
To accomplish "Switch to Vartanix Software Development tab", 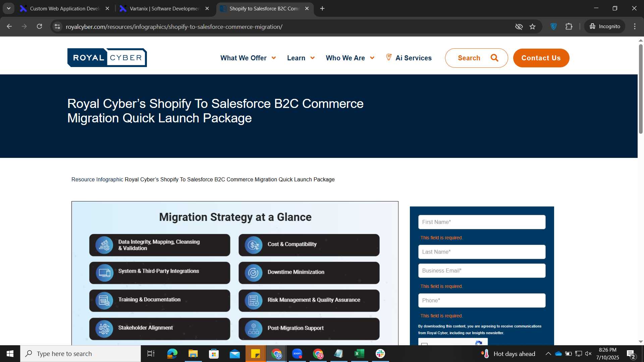I will click(x=164, y=8).
